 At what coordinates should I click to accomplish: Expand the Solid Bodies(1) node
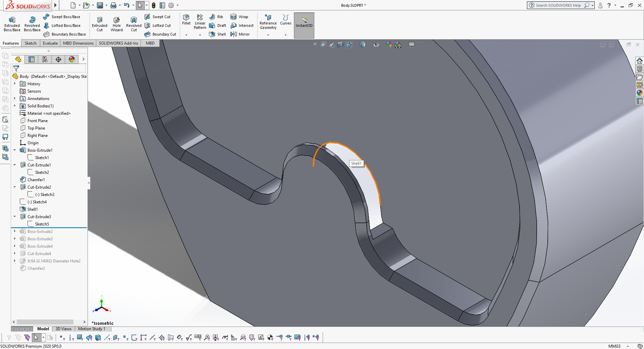click(15, 106)
